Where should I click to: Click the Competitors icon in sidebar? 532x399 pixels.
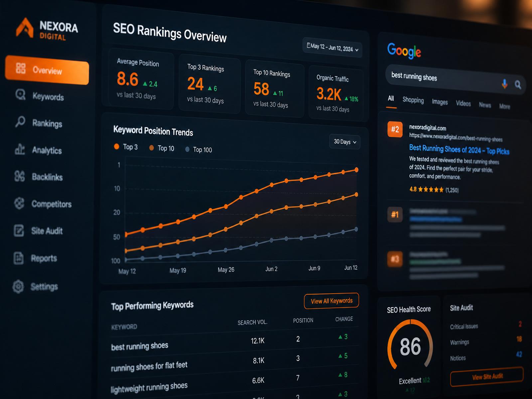(19, 203)
